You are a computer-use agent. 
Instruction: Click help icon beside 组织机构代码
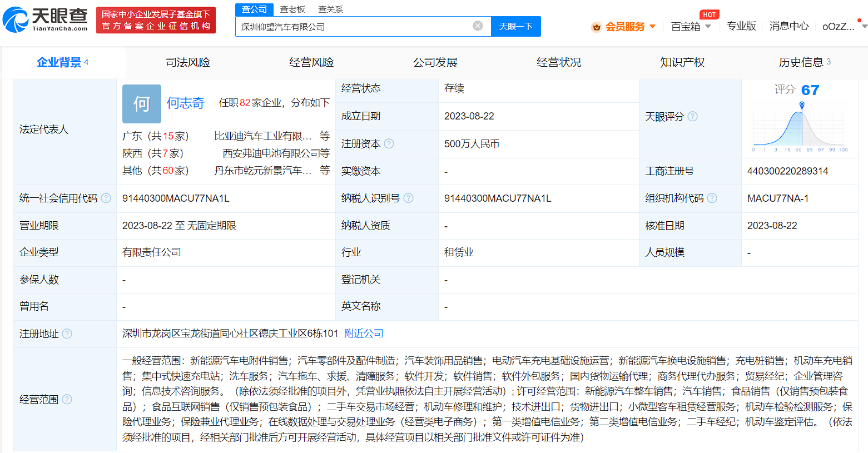click(x=712, y=198)
